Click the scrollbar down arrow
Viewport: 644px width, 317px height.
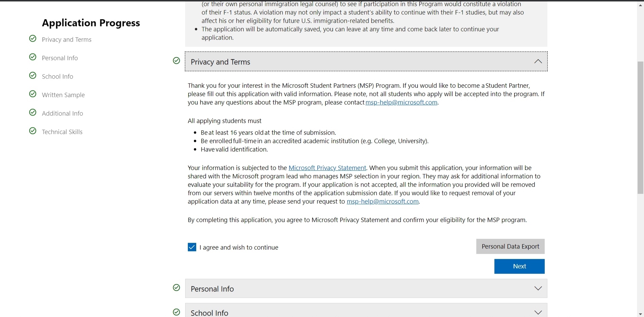(640, 314)
